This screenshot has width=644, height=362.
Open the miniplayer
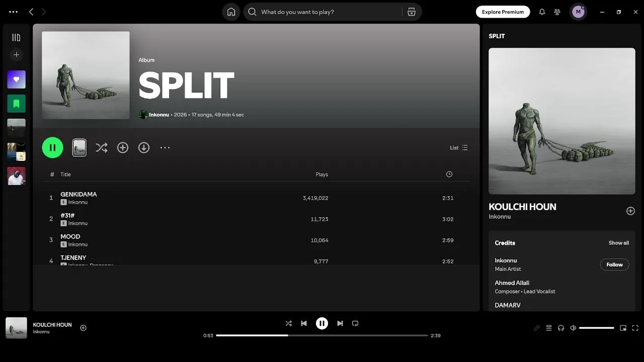tap(623, 328)
